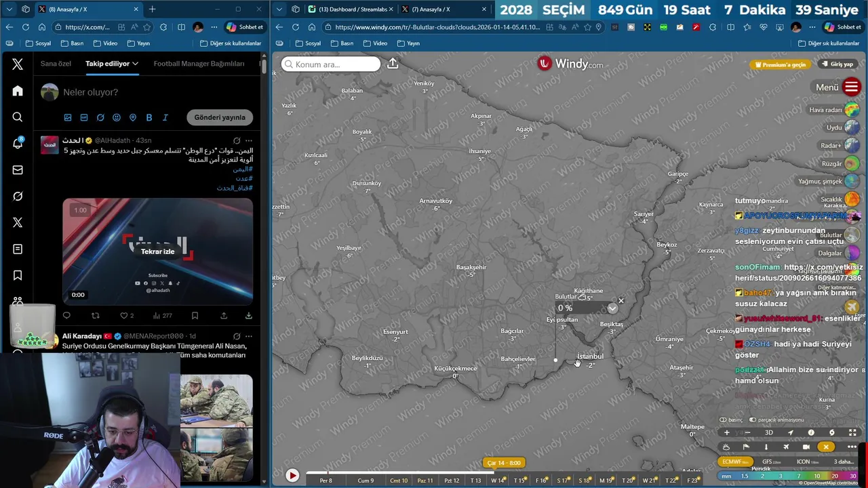
Task: Expand the Bulutlar 0% picker chevron
Action: [x=612, y=308]
